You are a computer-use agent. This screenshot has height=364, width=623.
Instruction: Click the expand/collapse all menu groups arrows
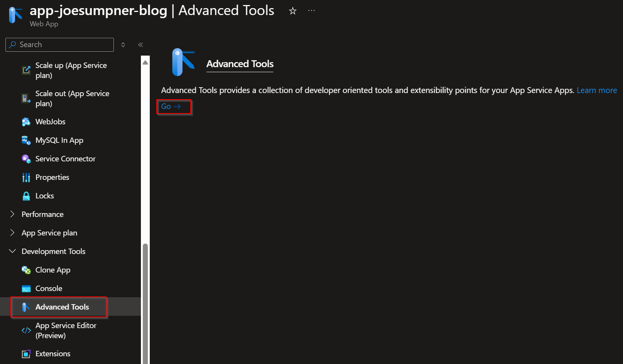tap(123, 45)
